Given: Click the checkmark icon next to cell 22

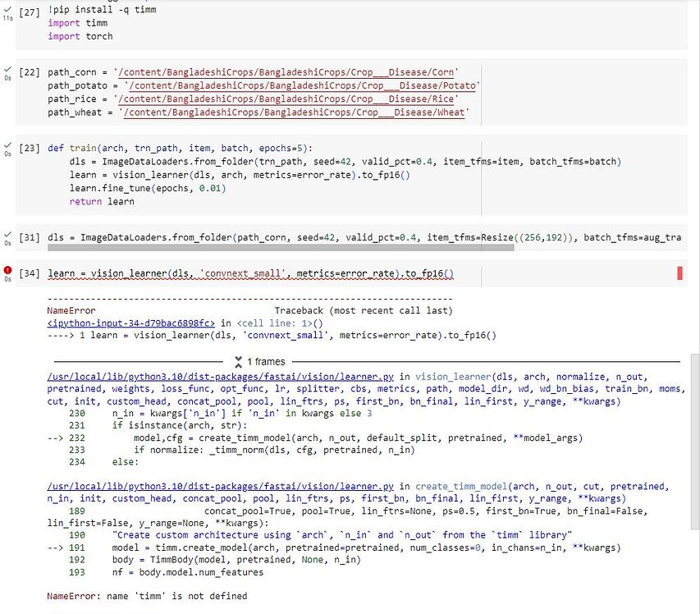Looking at the screenshot, I should point(7,71).
